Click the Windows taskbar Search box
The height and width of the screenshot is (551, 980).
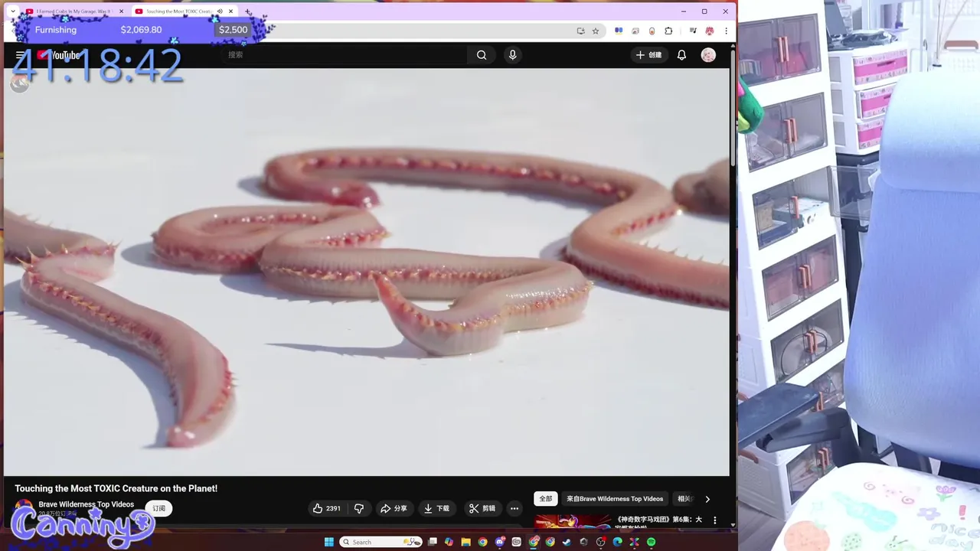pyautogui.click(x=381, y=542)
